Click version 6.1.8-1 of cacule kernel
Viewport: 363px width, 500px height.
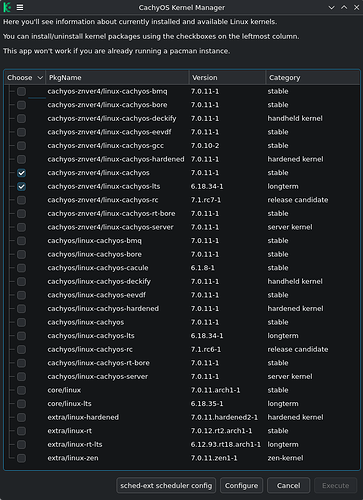pyautogui.click(x=203, y=268)
